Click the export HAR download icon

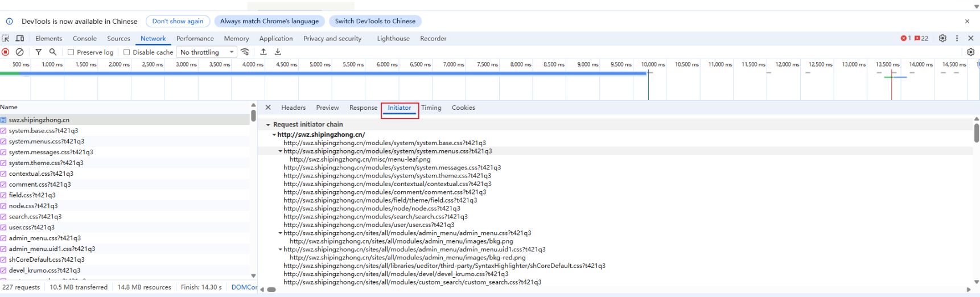click(278, 52)
